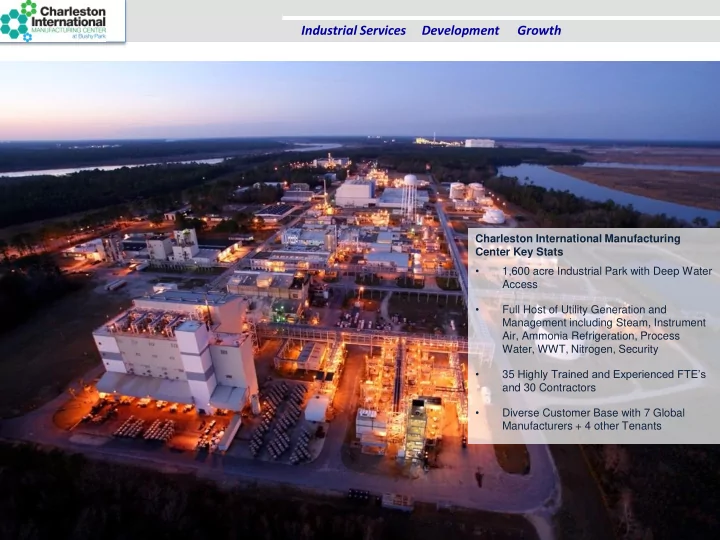Select the "Development" heading text
This screenshot has height=540, width=720.
[x=460, y=30]
